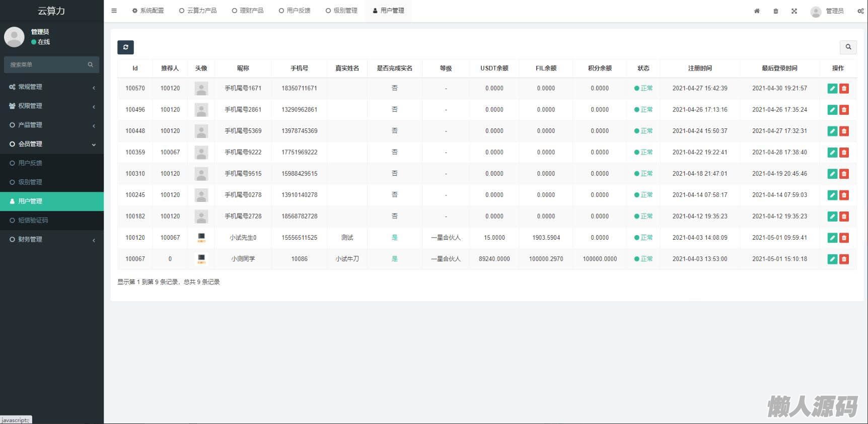Image resolution: width=868 pixels, height=424 pixels.
Task: Toggle status 正常 for user 100496
Action: [x=643, y=110]
